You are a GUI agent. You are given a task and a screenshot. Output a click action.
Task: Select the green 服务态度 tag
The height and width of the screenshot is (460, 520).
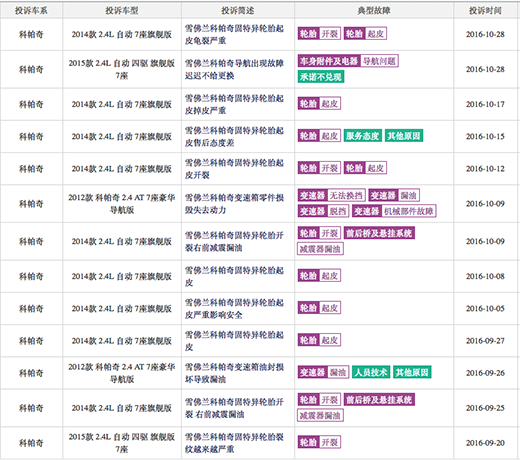coord(363,136)
